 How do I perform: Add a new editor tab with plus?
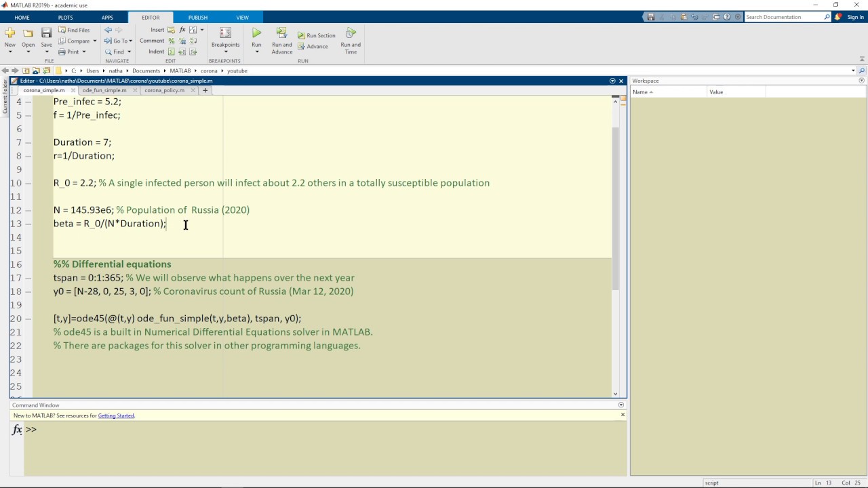pos(205,90)
